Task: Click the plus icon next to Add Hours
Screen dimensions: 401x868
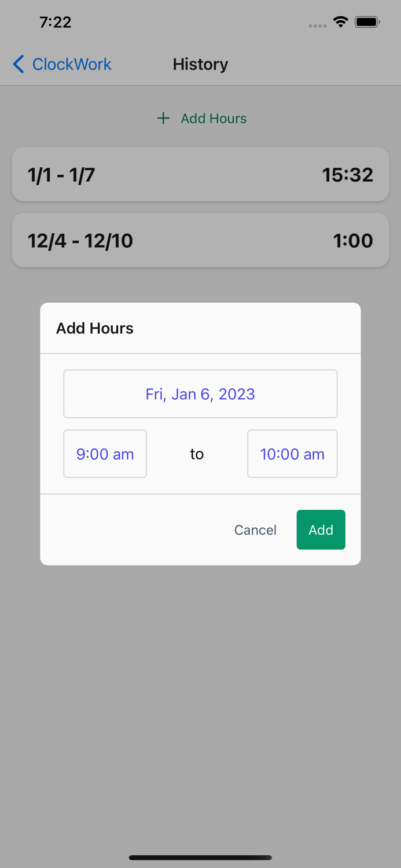Action: click(x=163, y=118)
